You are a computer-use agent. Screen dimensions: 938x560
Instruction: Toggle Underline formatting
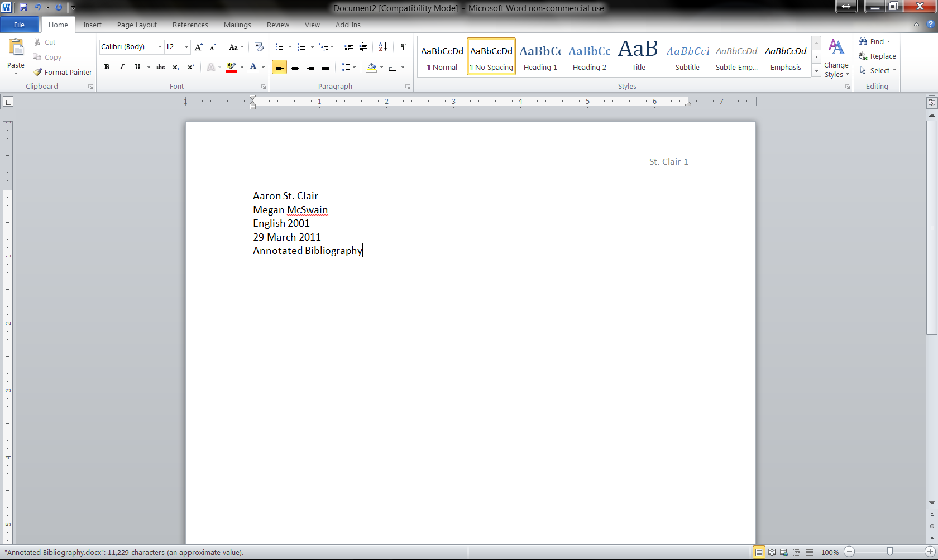coord(137,67)
